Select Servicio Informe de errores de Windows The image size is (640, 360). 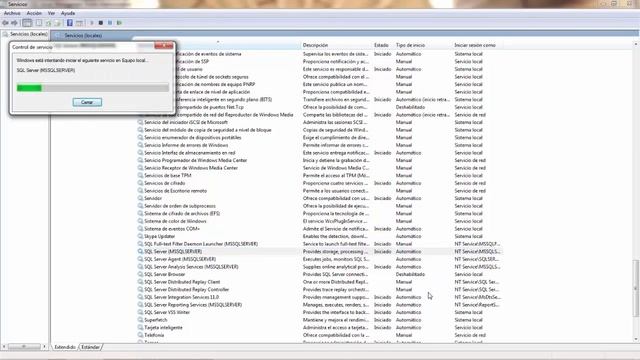tap(186, 145)
